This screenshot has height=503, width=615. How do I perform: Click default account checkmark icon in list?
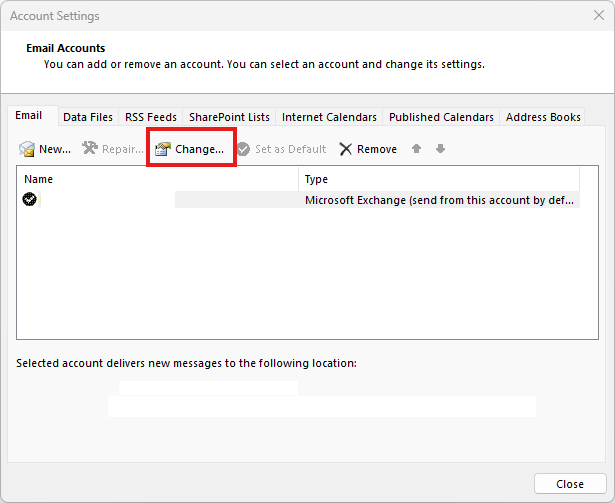30,199
